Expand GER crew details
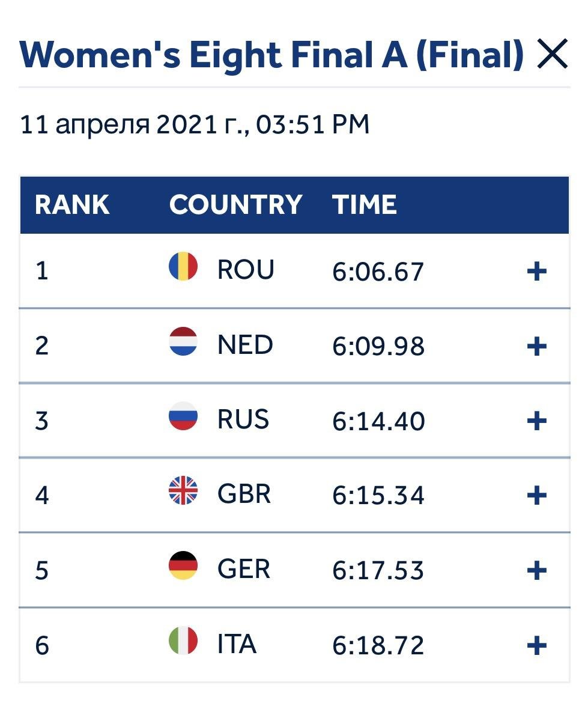Image resolution: width=588 pixels, height=703 pixels. click(x=536, y=570)
